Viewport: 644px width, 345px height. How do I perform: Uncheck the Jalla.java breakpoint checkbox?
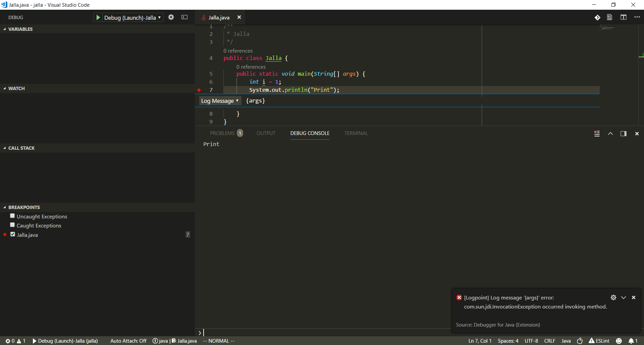(12, 234)
